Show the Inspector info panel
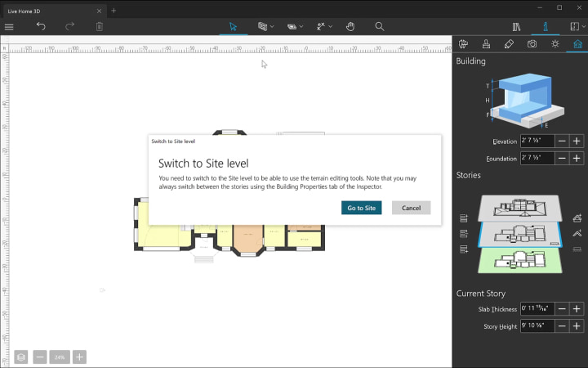 click(x=546, y=27)
